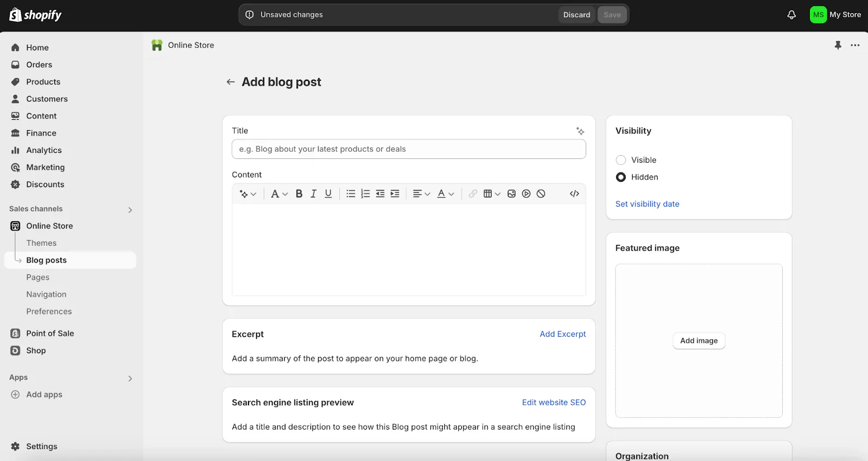
Task: Click the Set visibility date link
Action: 647,204
